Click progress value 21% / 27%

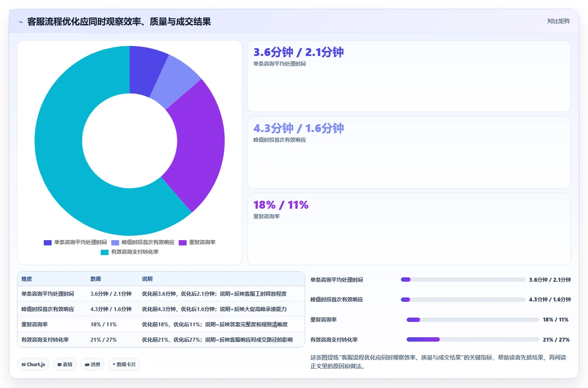coord(556,340)
